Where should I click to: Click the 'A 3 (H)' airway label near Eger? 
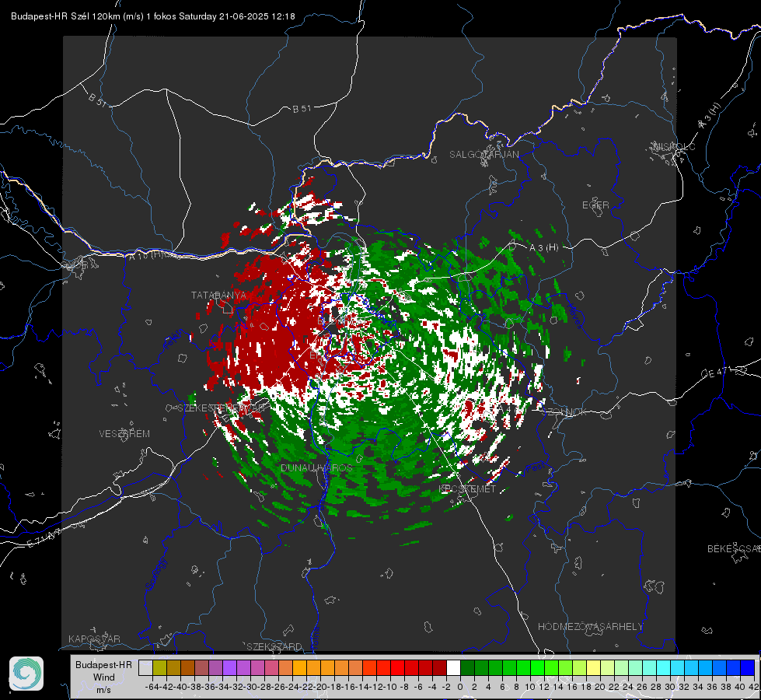pyautogui.click(x=543, y=248)
